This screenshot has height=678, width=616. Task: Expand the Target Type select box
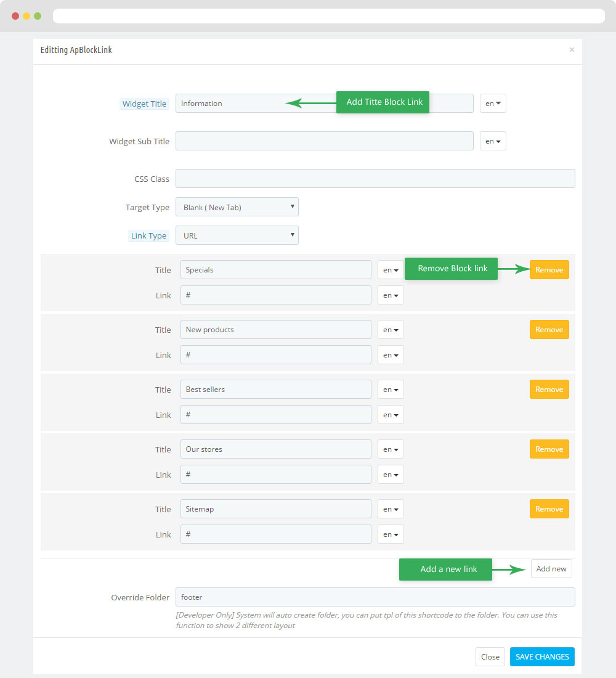[237, 207]
